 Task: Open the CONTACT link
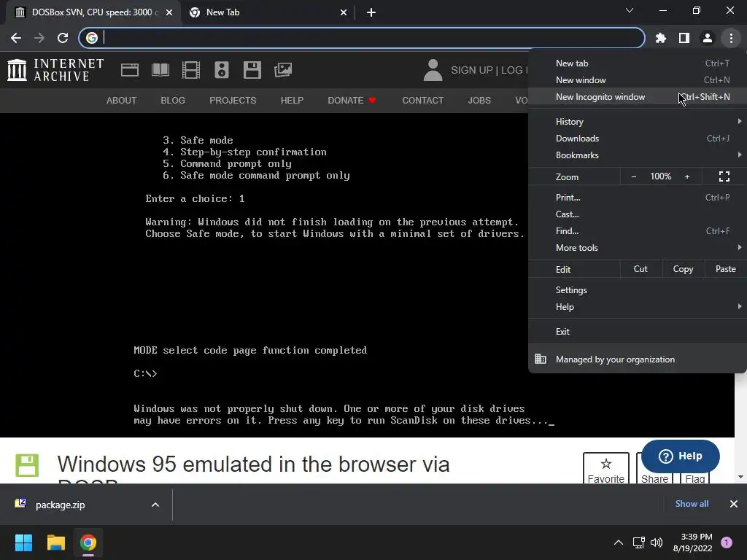(x=422, y=101)
